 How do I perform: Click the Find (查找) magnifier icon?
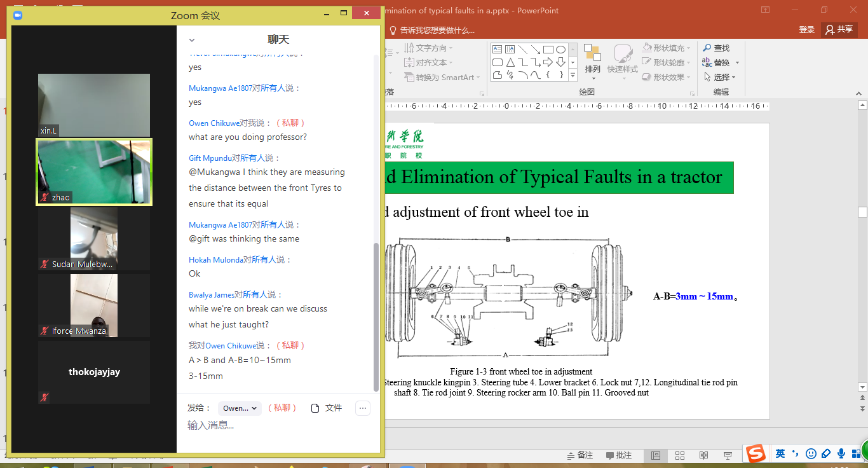[707, 48]
